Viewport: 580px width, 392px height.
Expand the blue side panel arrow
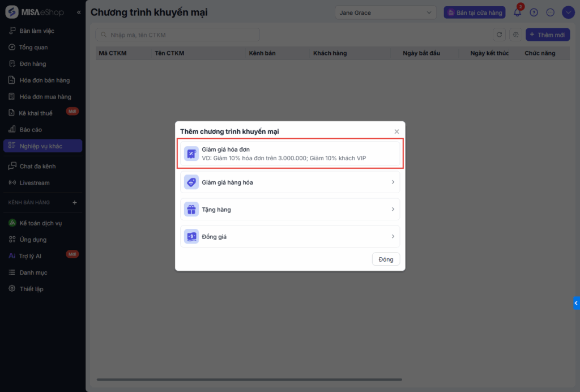pyautogui.click(x=576, y=304)
